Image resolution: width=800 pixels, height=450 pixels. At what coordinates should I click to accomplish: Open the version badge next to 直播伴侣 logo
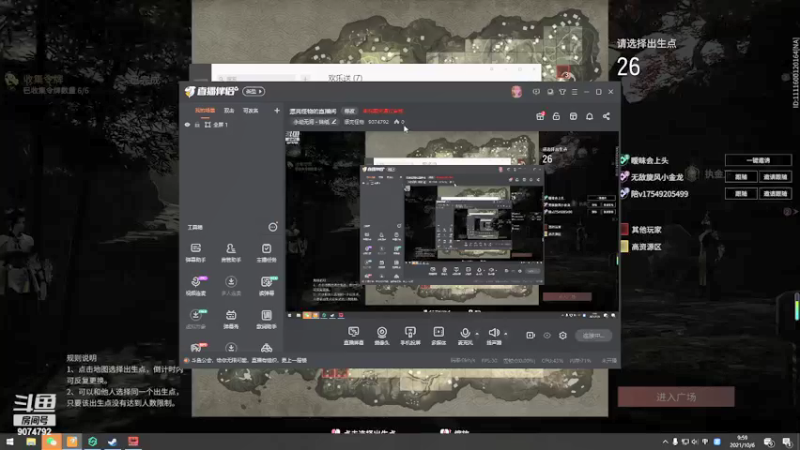[x=254, y=91]
